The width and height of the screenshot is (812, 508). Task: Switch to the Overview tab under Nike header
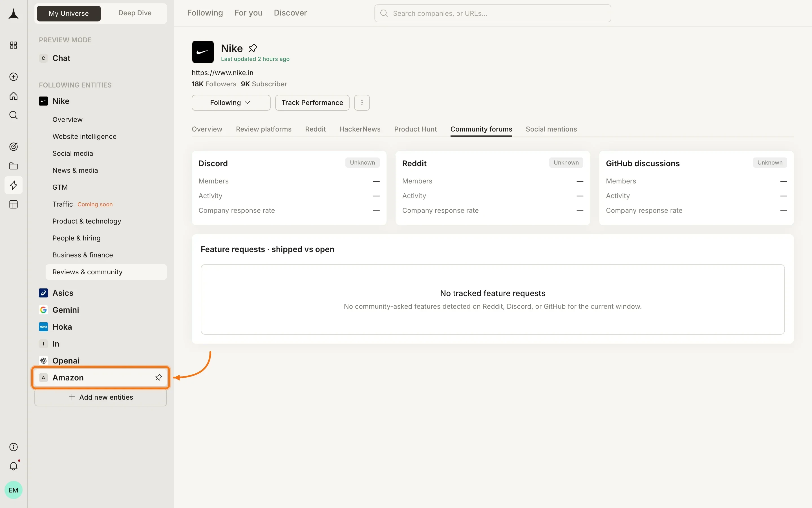207,129
